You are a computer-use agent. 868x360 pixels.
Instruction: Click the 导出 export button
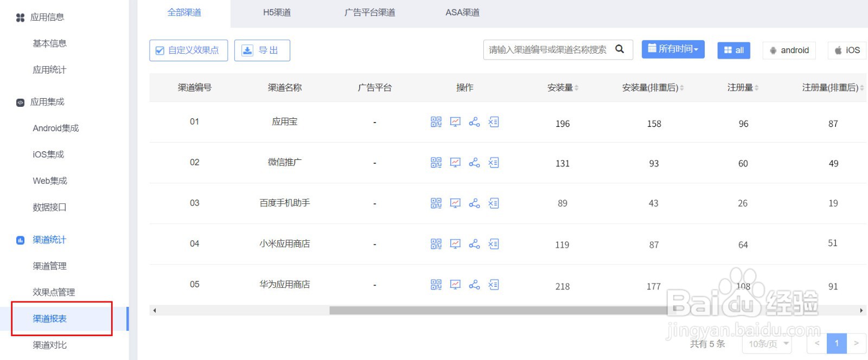tap(262, 50)
